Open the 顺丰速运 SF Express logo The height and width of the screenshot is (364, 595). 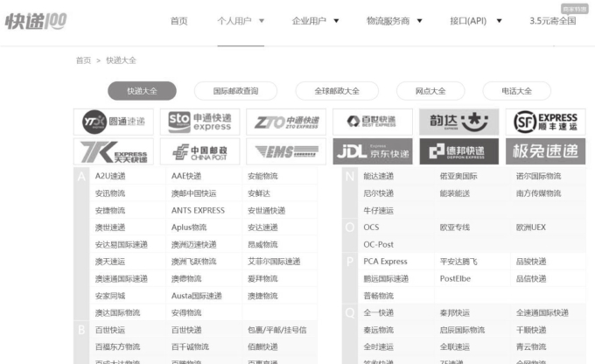coord(545,122)
